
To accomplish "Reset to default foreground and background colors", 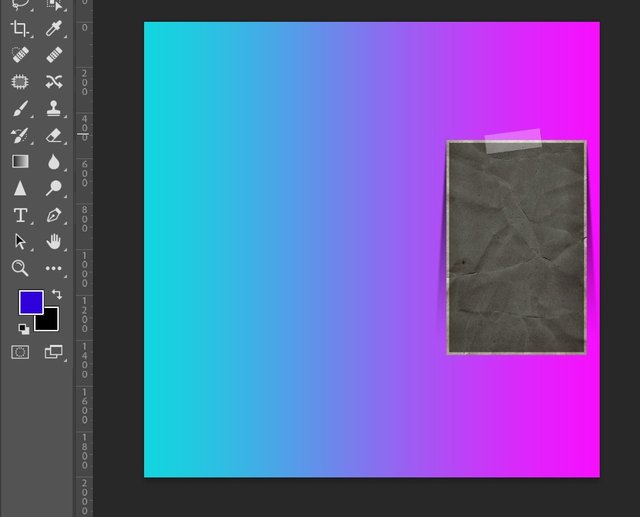I will coord(24,329).
